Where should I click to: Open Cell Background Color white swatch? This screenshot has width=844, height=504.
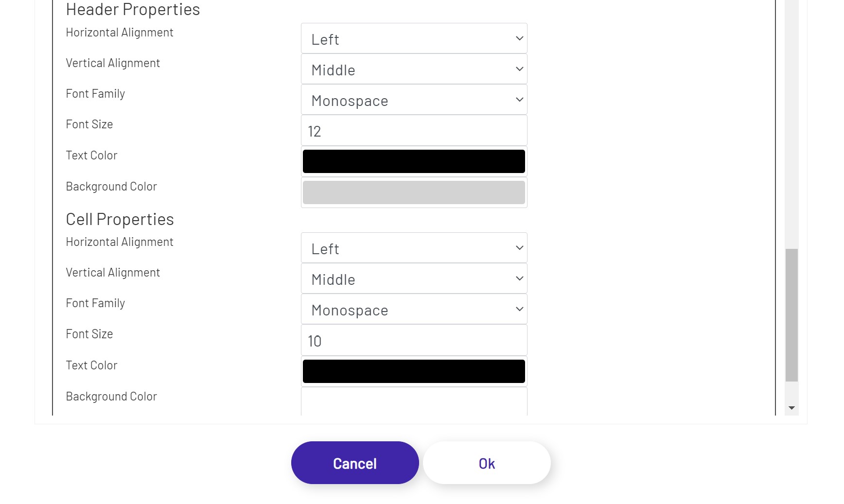point(413,402)
